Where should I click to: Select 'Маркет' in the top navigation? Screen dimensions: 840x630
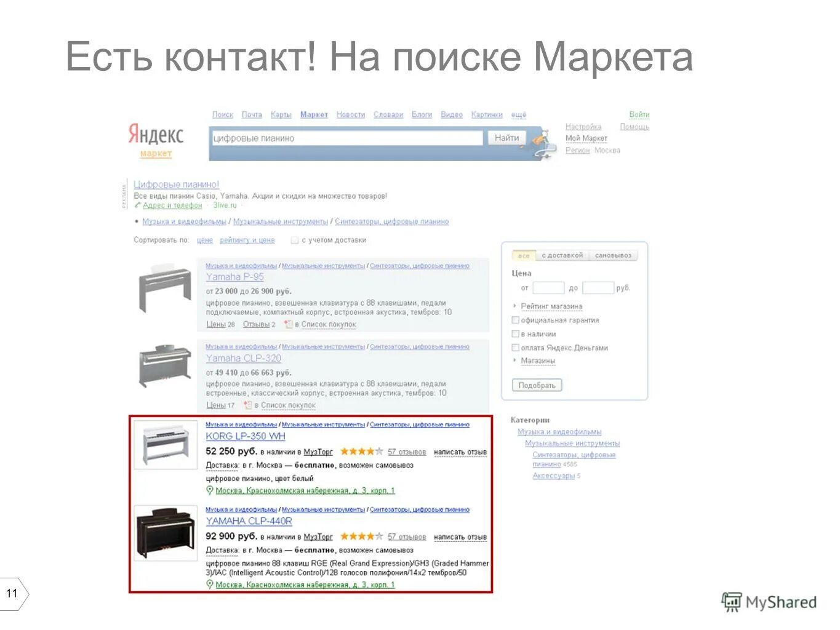coord(314,115)
